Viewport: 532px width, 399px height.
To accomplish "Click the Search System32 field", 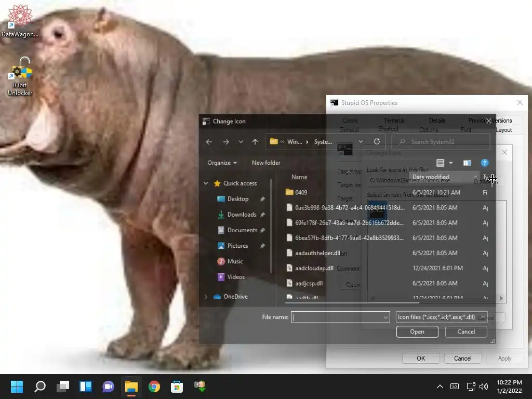I will tap(441, 141).
